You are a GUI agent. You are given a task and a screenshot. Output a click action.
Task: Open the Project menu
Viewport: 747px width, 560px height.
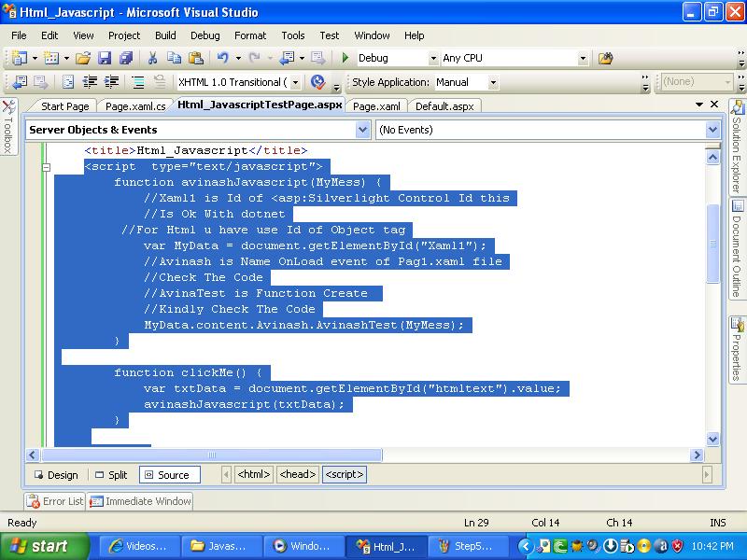pos(124,35)
